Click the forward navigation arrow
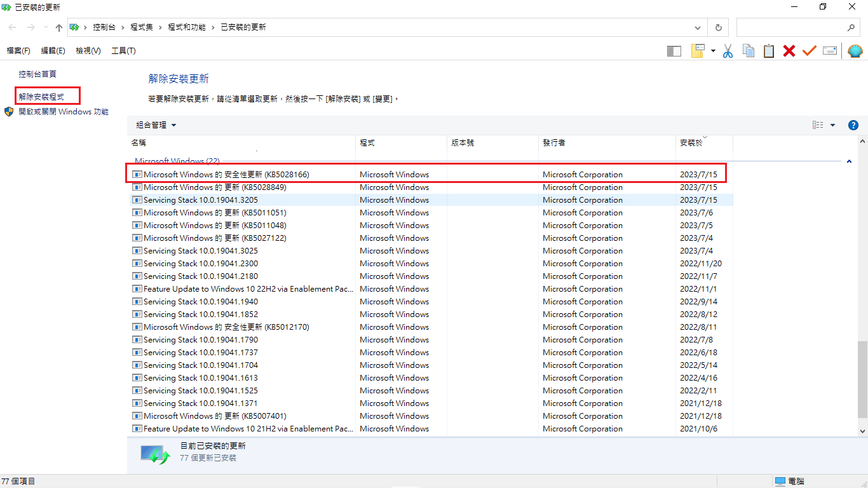 31,27
